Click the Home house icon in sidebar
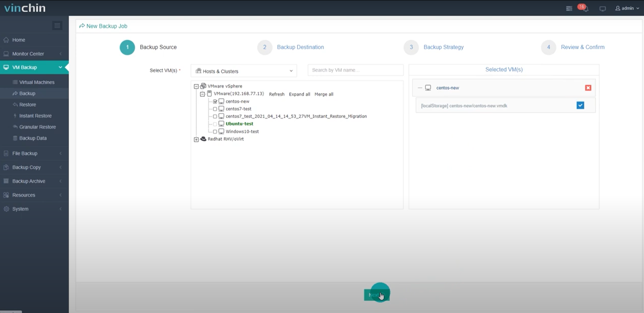This screenshot has height=313, width=644. [6, 40]
